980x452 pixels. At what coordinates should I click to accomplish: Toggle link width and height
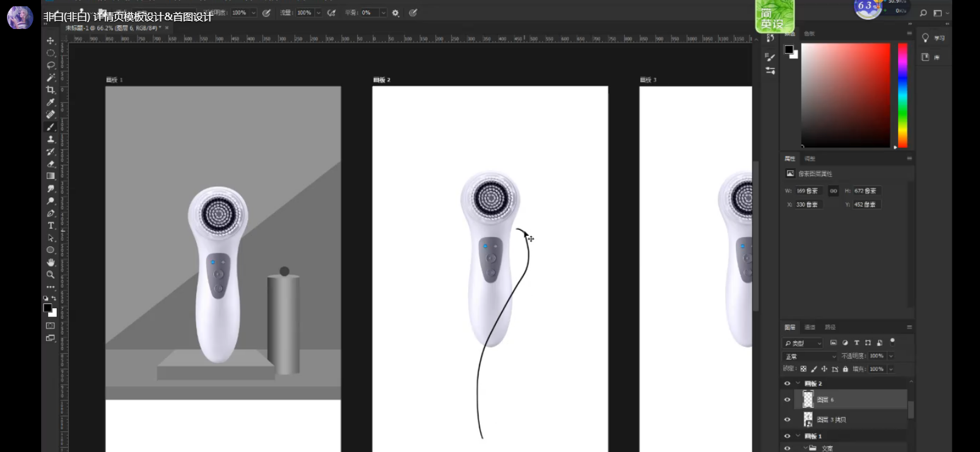pyautogui.click(x=833, y=190)
